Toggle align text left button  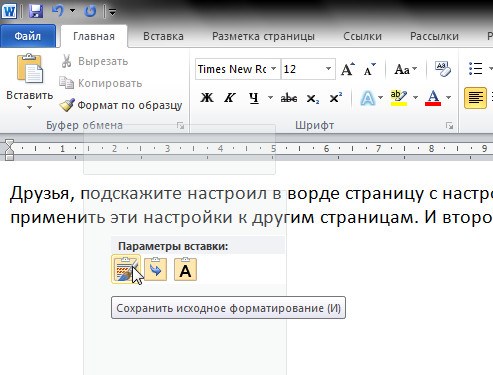[x=475, y=98]
